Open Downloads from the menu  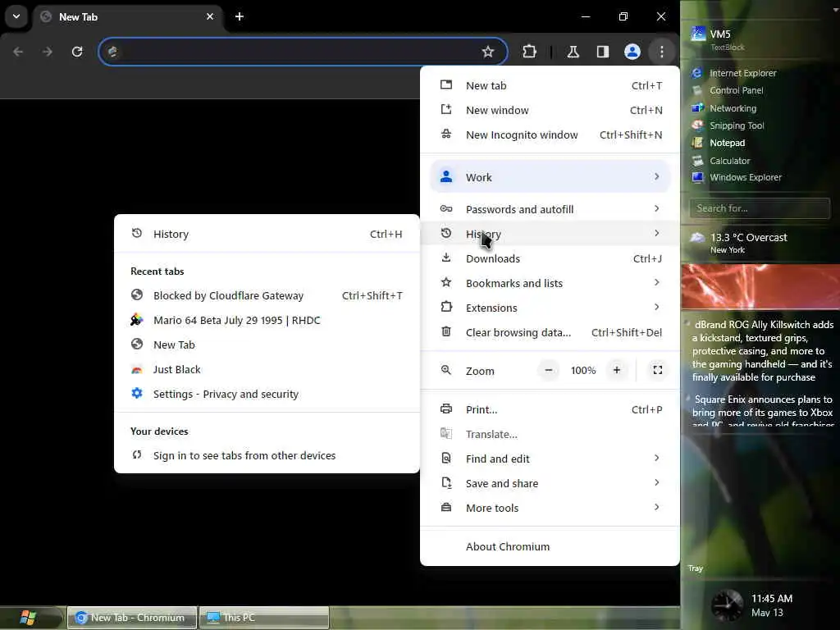tap(550, 258)
